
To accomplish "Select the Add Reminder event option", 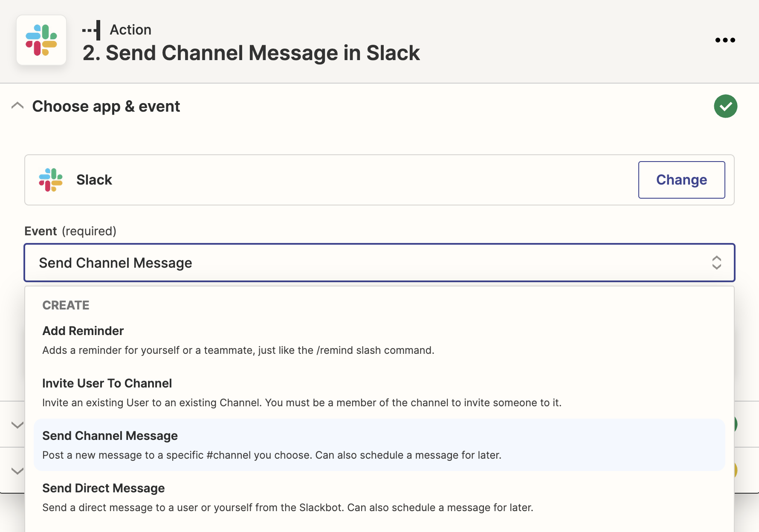I will point(379,340).
